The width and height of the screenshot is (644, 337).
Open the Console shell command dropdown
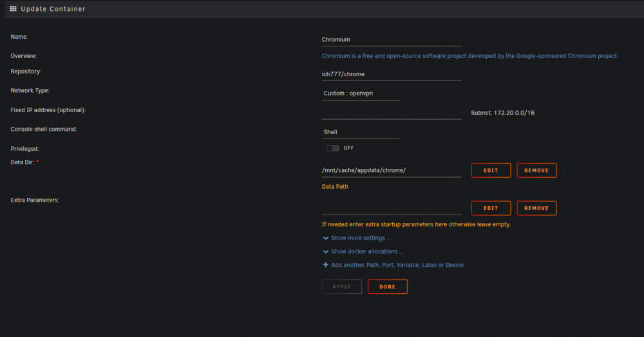pos(360,132)
